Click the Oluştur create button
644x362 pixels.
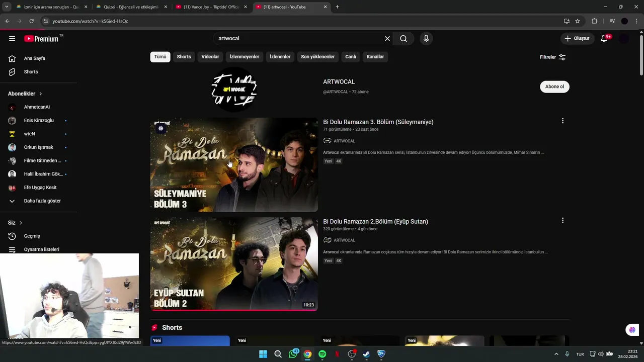tap(577, 39)
